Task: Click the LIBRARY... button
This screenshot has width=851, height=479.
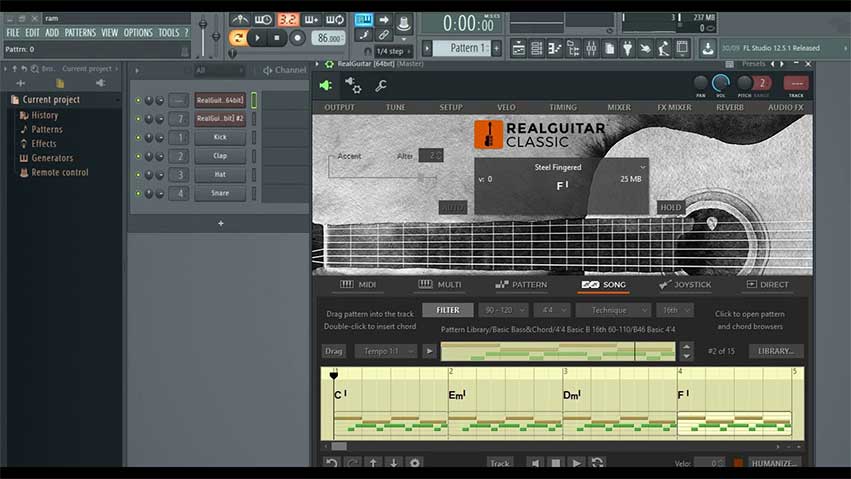Action: tap(775, 351)
